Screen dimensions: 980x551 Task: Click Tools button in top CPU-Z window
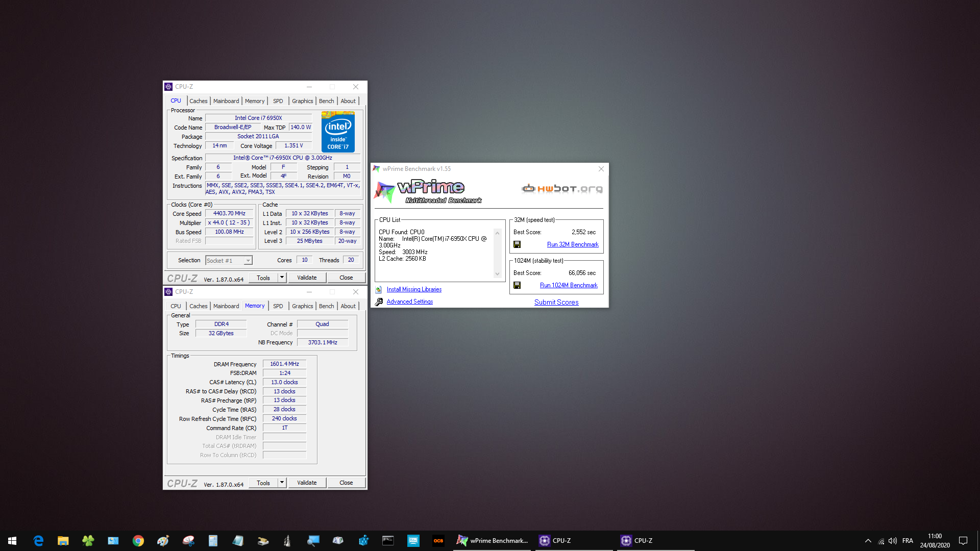pos(263,278)
